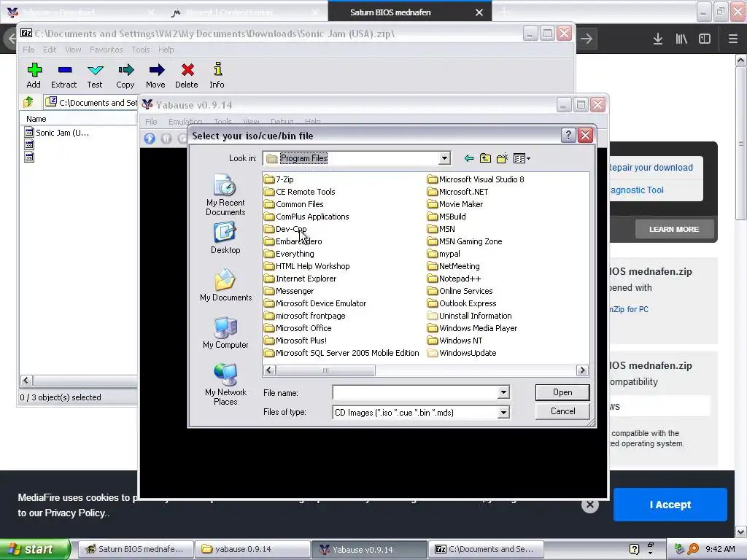The width and height of the screenshot is (747, 560).
Task: Expand the Look in dropdown
Action: (x=444, y=158)
